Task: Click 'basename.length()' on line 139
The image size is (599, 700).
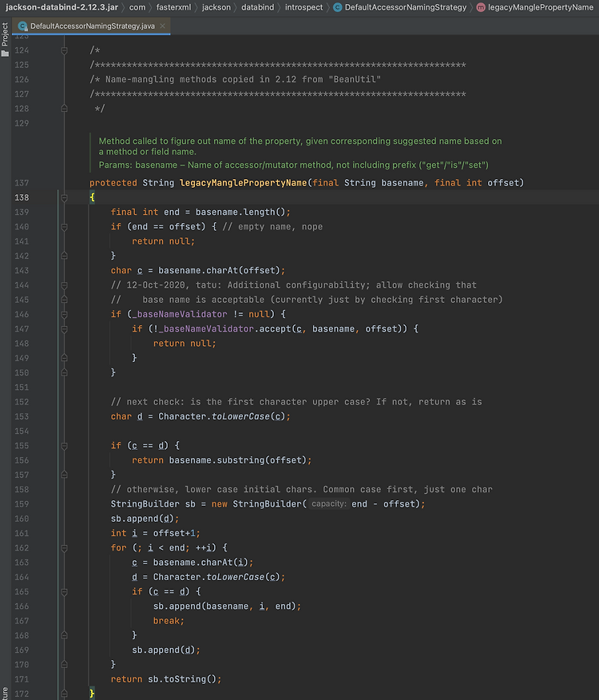Action: [x=240, y=212]
